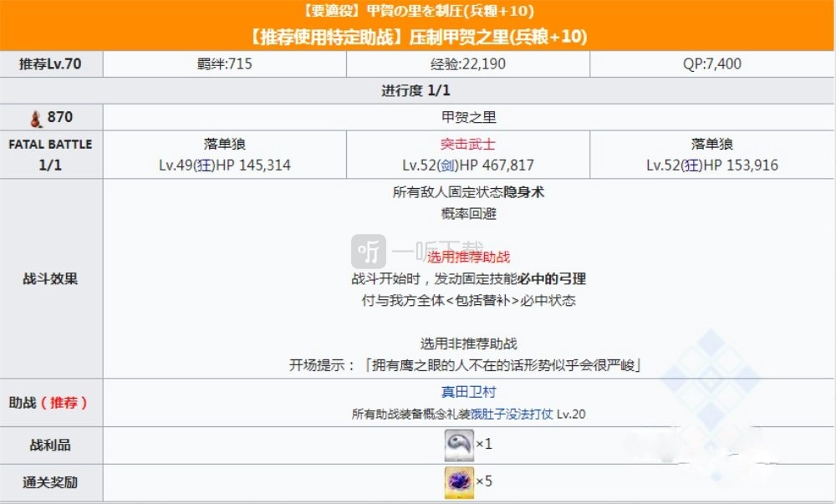836x504 pixels.
Task: Click the red 选用推荐助战 text
Action: pos(467,257)
